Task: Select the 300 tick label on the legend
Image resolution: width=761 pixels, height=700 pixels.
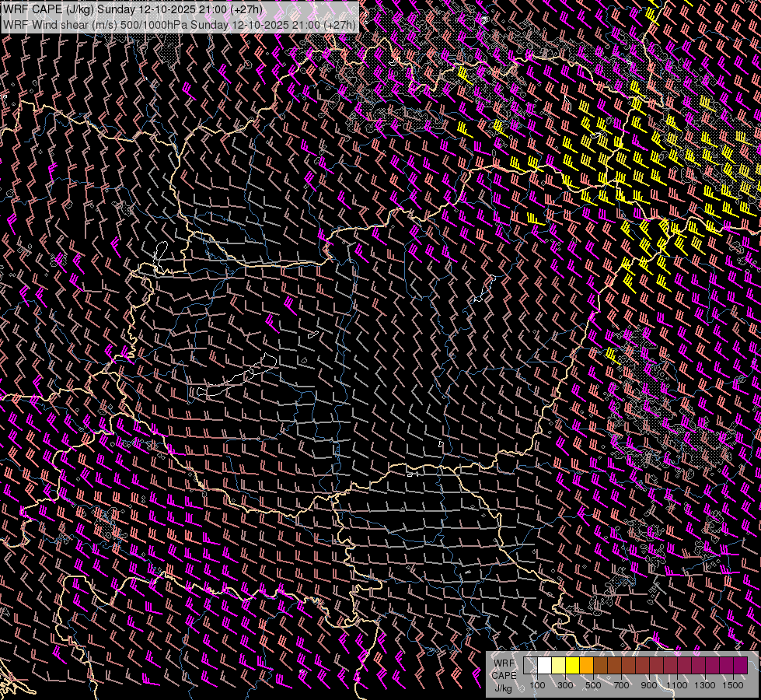Action: [565, 685]
